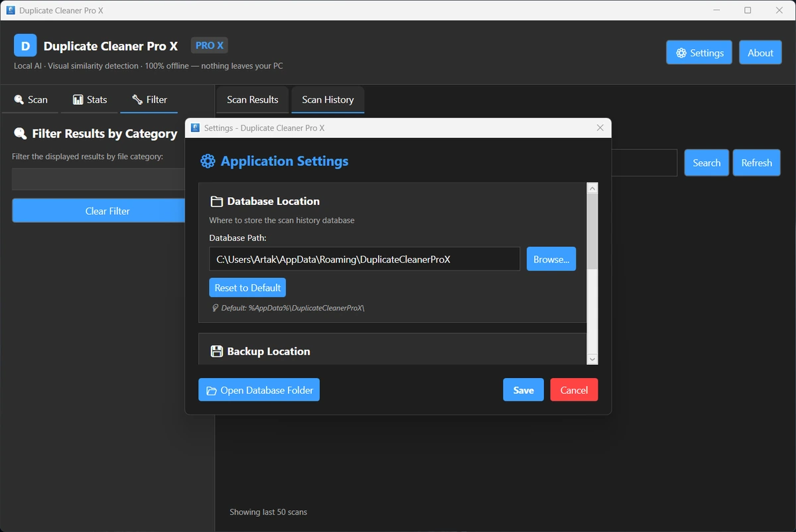
Task: Click the 'Showing last 50 scans' text
Action: pos(268,512)
